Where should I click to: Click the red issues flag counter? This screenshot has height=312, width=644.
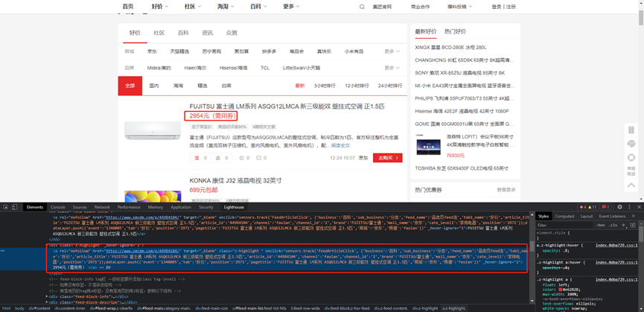(606, 207)
